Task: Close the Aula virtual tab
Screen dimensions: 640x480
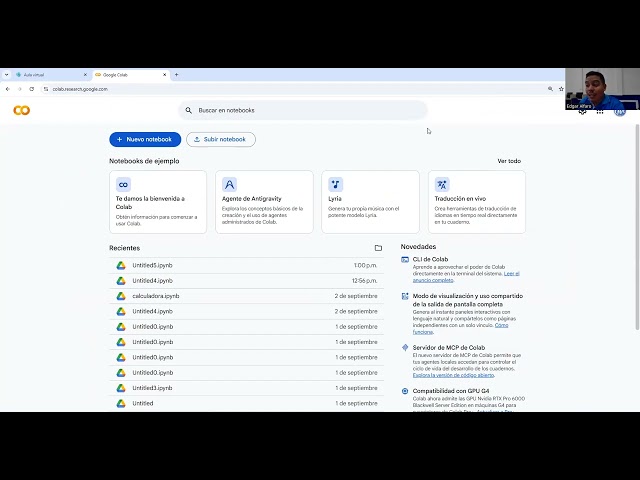Action: click(x=85, y=75)
